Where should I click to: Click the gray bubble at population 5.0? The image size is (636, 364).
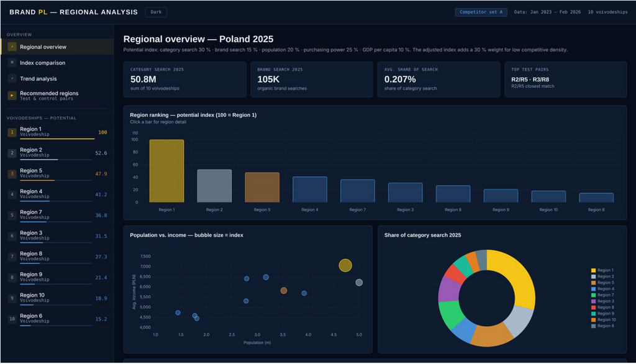359,283
